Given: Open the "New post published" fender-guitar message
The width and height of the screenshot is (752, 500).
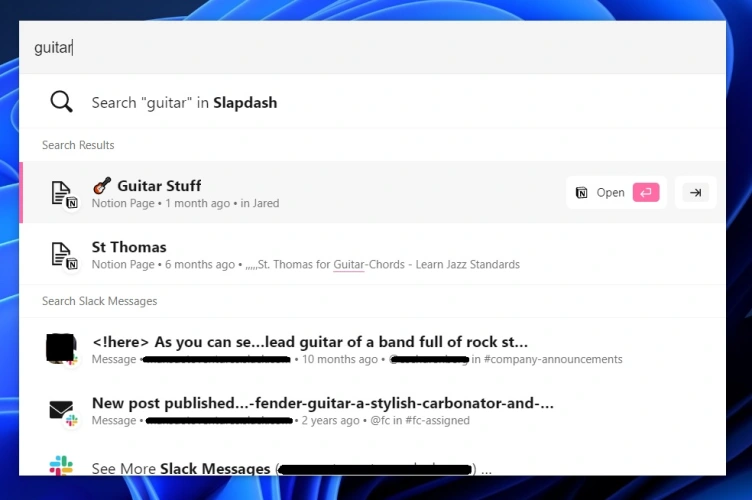Looking at the screenshot, I should click(x=322, y=403).
